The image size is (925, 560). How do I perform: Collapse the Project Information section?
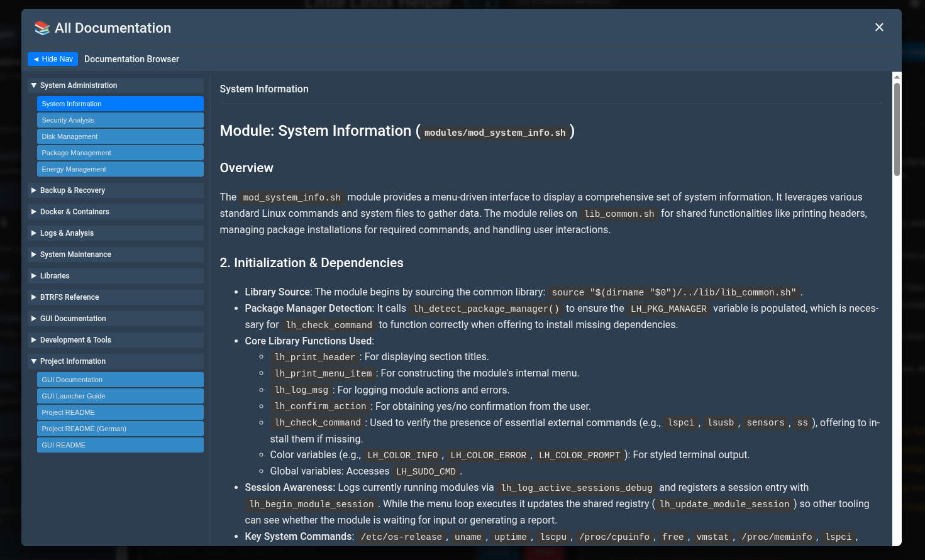[x=116, y=361]
